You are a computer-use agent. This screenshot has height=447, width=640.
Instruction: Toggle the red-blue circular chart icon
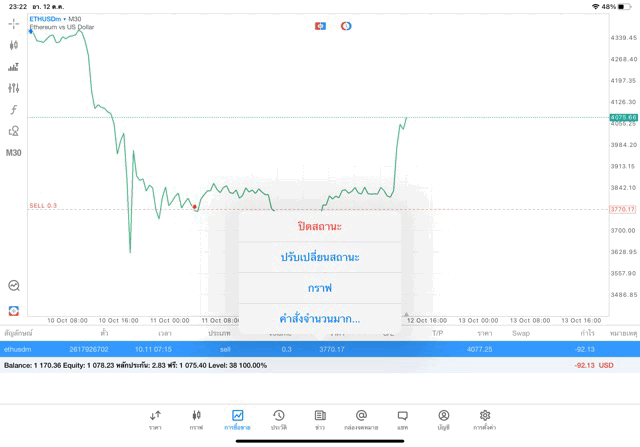pos(346,26)
